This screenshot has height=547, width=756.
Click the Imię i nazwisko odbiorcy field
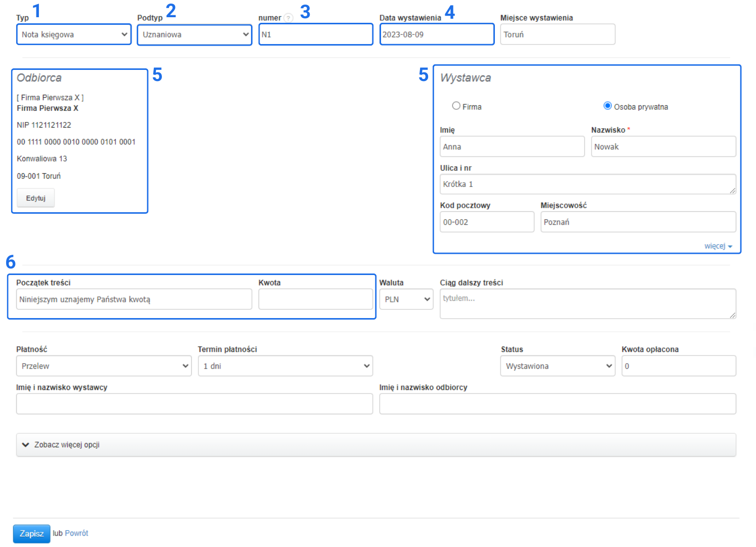[558, 404]
